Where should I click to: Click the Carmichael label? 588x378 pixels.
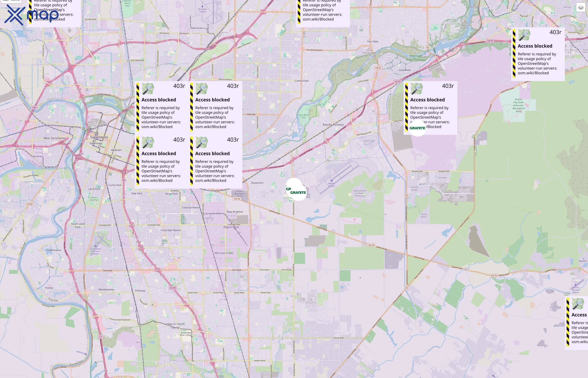coord(302,81)
